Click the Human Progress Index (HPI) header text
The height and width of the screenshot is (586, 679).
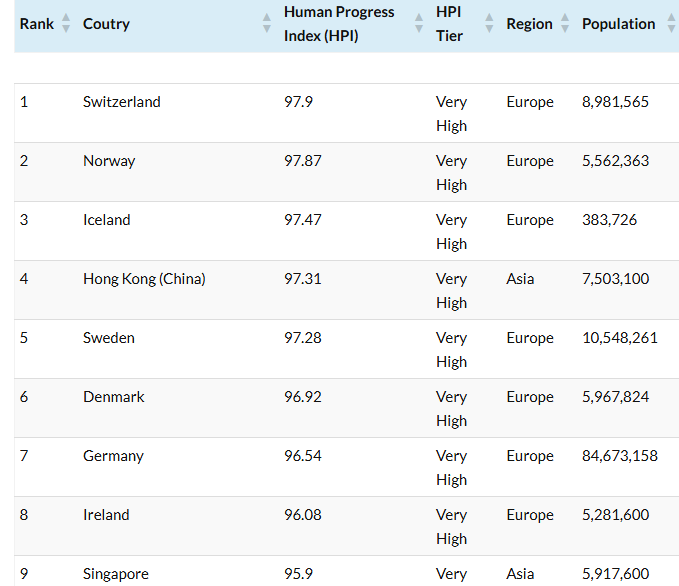coord(339,24)
